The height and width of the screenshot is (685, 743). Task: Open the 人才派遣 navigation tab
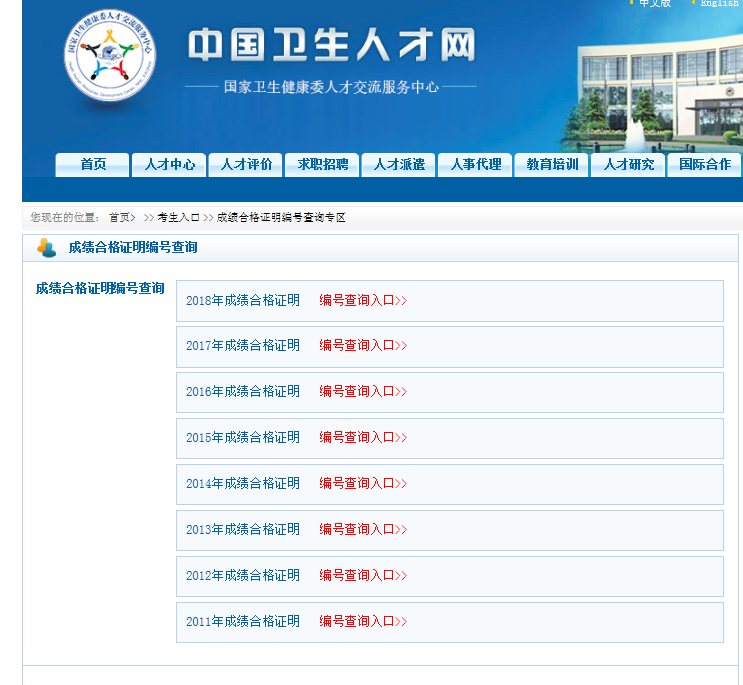[399, 164]
